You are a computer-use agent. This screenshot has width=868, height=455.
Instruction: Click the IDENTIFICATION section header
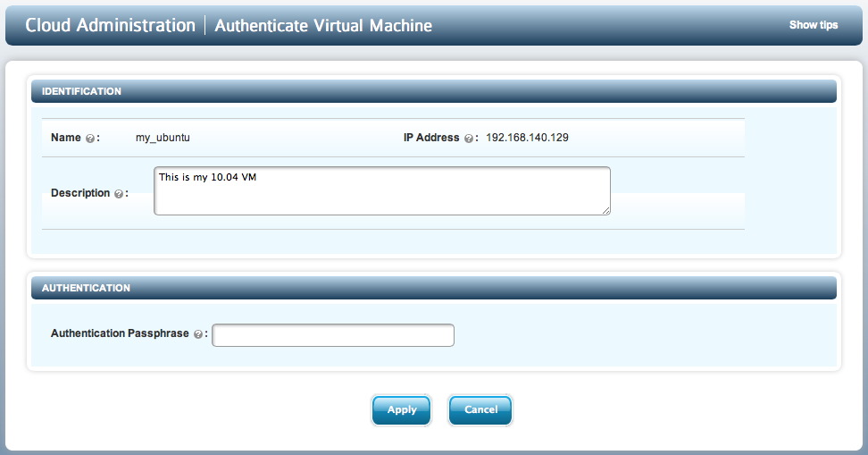click(x=434, y=91)
